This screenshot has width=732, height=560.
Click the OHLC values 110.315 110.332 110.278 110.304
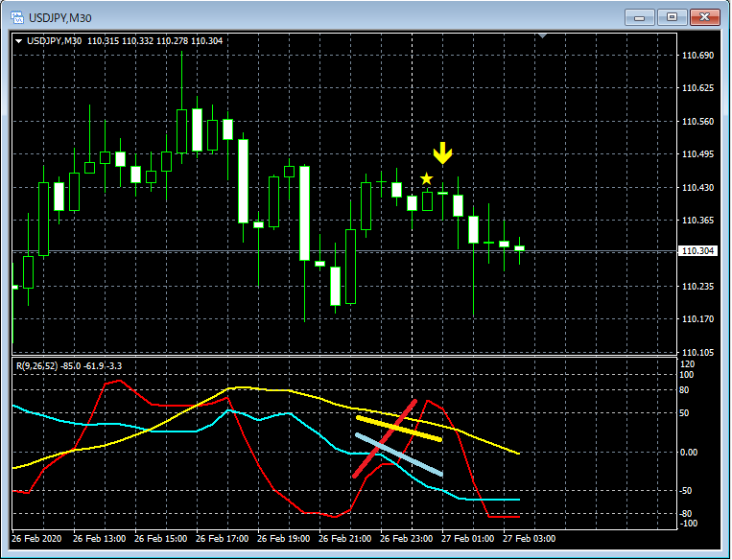(x=155, y=41)
